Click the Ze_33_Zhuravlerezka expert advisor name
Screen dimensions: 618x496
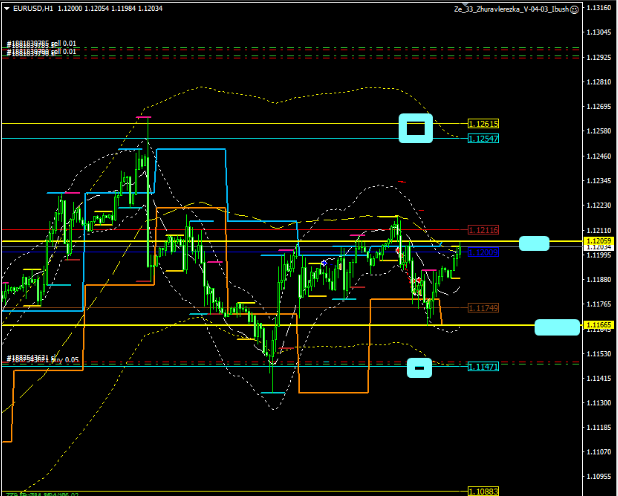point(510,8)
